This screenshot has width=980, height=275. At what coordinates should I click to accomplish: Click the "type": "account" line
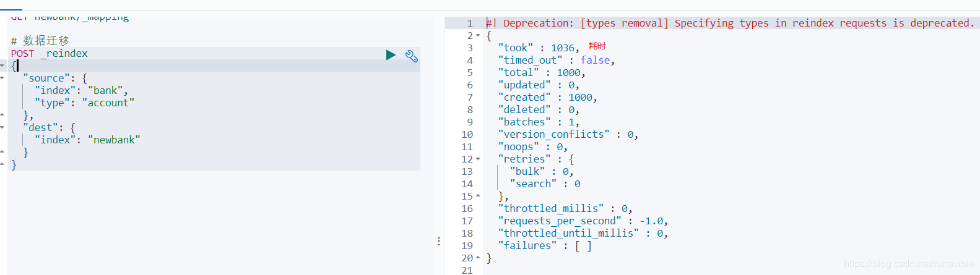(x=84, y=103)
